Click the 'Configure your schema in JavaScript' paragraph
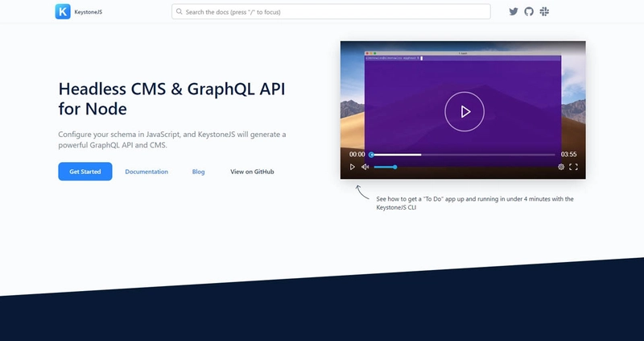This screenshot has height=341, width=644. [x=172, y=139]
